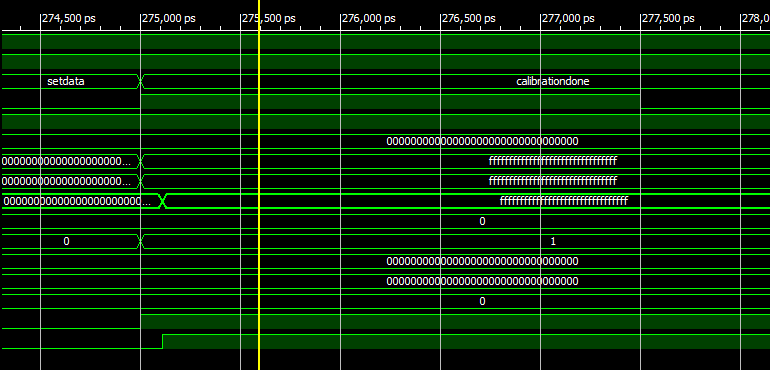Click the yellow cursor line in the waveform

[x=259, y=185]
